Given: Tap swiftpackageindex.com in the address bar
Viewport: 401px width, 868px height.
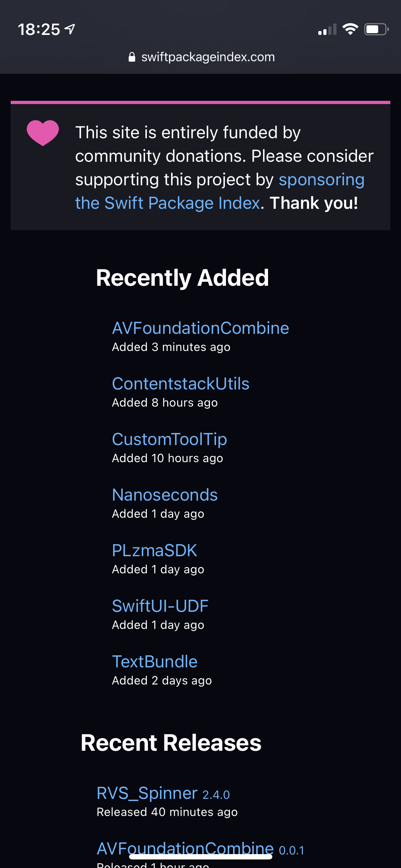Looking at the screenshot, I should (x=208, y=57).
